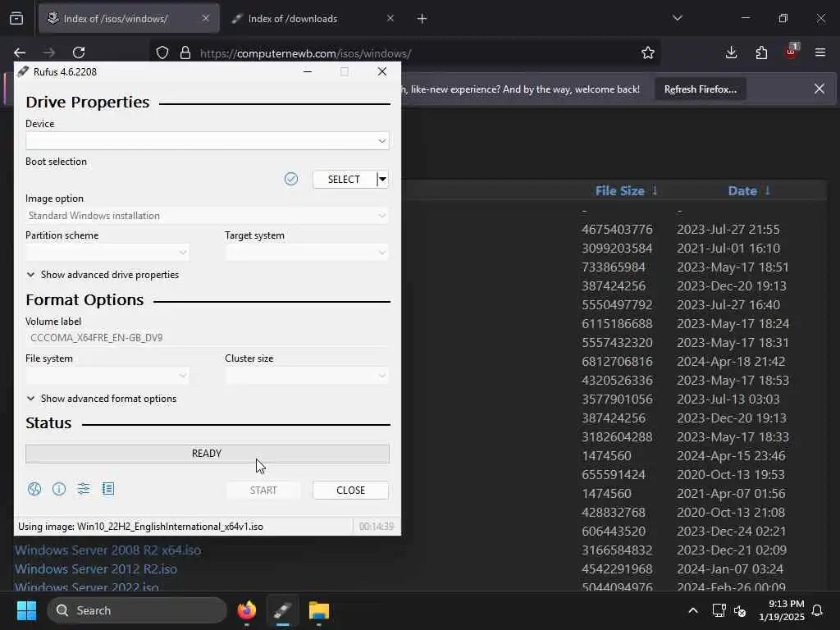Click the Volume label input field

tap(208, 337)
